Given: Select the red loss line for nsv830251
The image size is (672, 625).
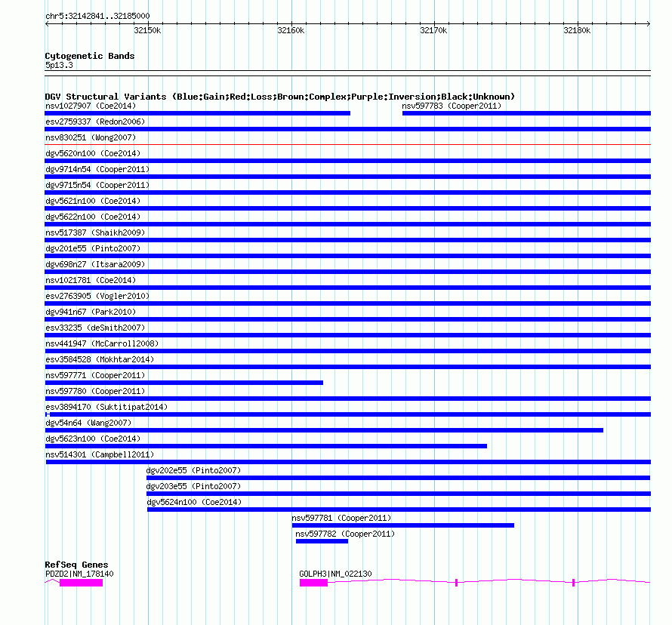Looking at the screenshot, I should (x=347, y=145).
